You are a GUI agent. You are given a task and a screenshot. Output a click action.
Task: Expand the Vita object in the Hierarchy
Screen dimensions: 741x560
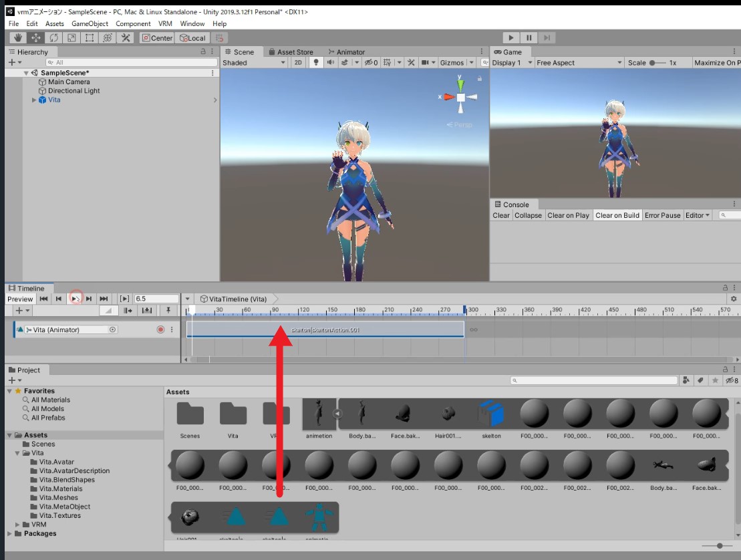[x=34, y=100]
